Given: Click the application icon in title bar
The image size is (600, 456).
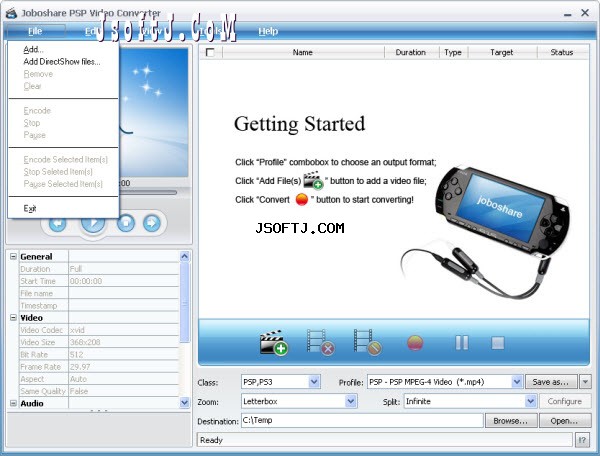Looking at the screenshot, I should click(11, 13).
